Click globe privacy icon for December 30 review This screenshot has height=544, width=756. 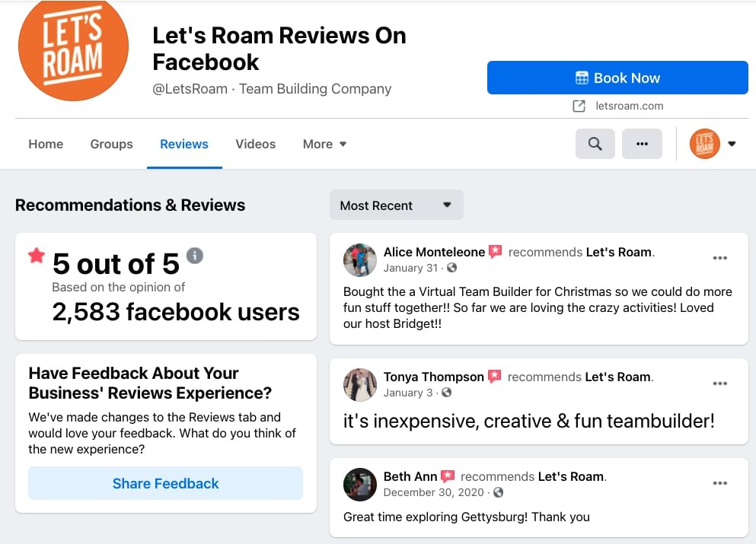point(499,492)
